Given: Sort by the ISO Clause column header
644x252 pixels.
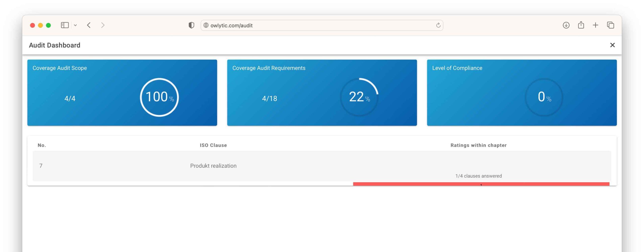Looking at the screenshot, I should pyautogui.click(x=213, y=145).
